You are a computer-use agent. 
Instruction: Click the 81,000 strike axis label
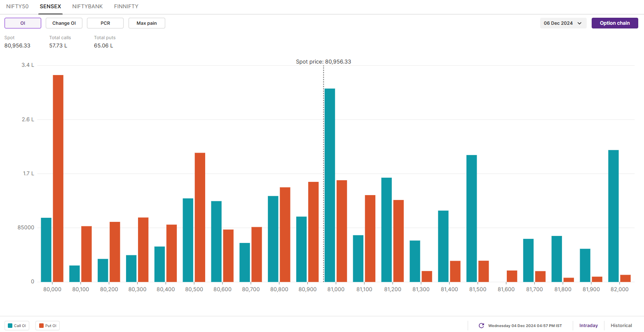336,290
